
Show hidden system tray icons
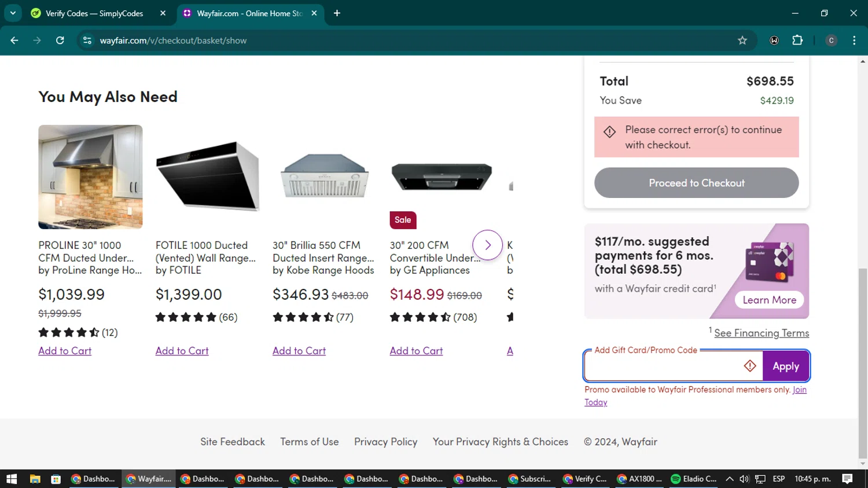tap(729, 479)
